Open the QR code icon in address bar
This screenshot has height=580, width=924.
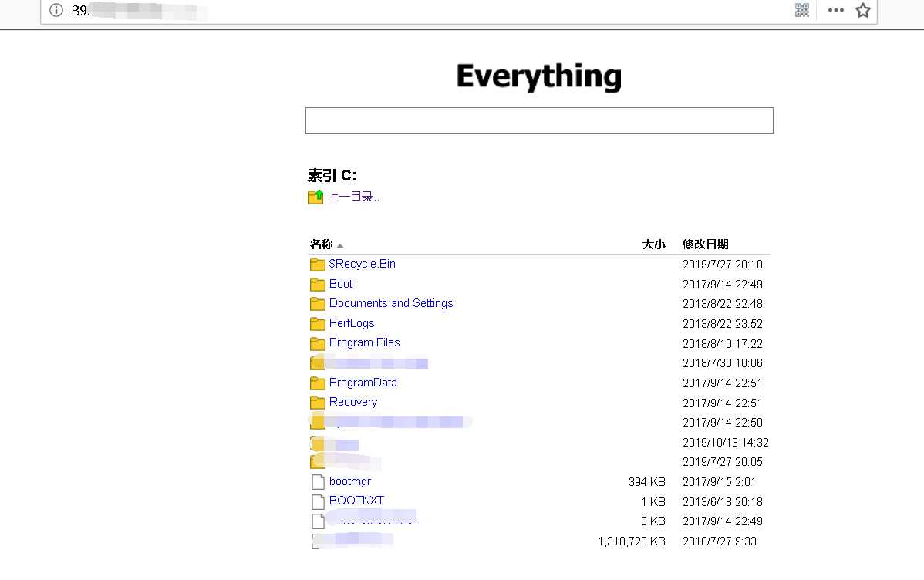coord(802,10)
